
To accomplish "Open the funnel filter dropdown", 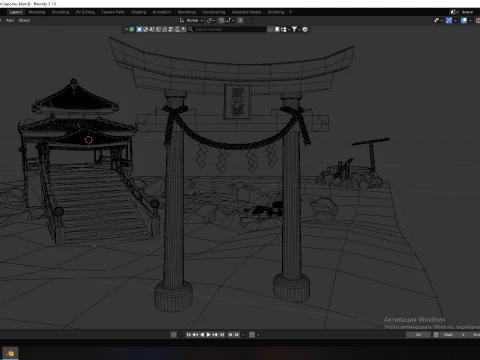I will click(x=296, y=29).
